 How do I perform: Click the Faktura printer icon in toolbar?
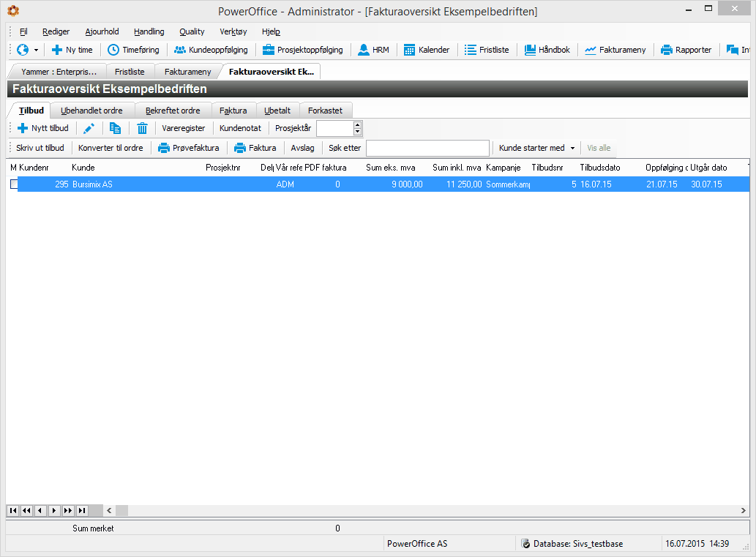(x=240, y=148)
